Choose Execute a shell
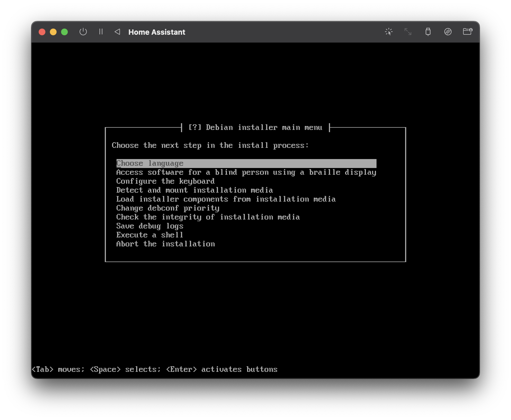 [150, 235]
